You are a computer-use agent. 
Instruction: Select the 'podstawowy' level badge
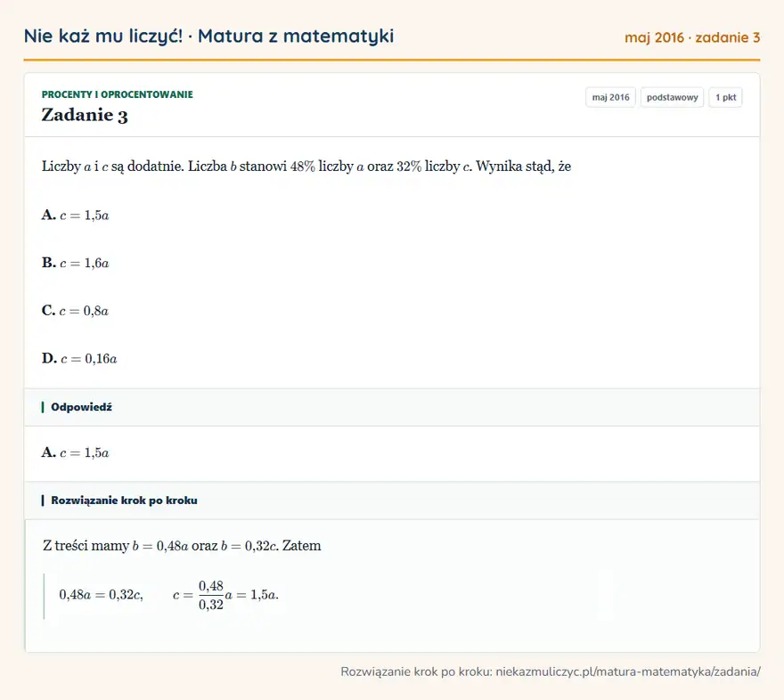coord(672,97)
